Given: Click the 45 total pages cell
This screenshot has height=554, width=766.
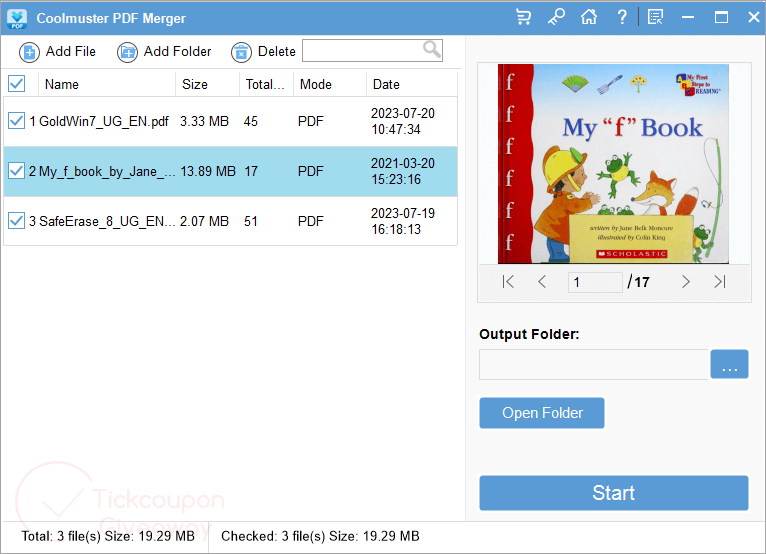Looking at the screenshot, I should [x=251, y=121].
